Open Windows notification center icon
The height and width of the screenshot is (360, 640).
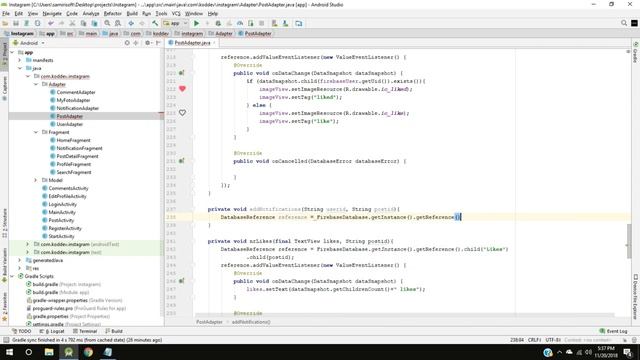pyautogui.click(x=628, y=352)
